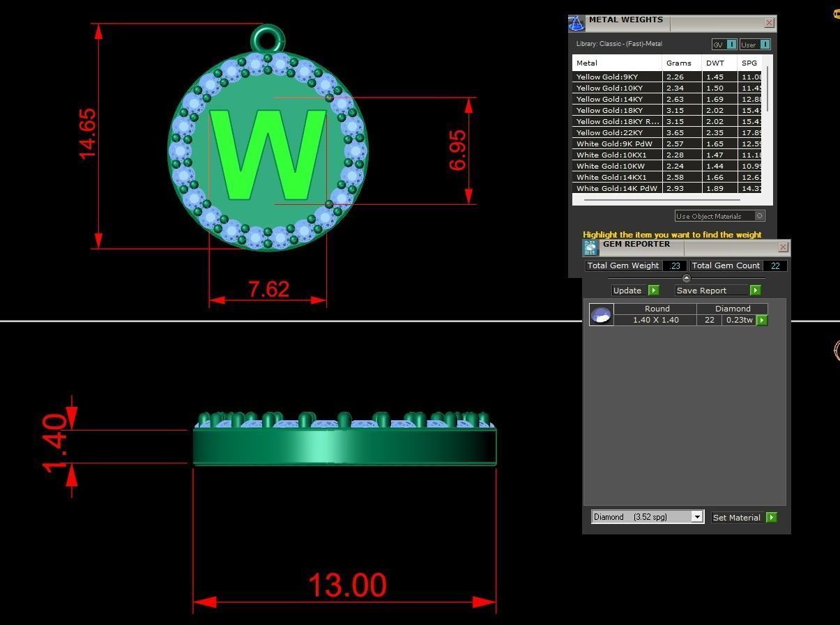This screenshot has width=840, height=625.
Task: Click the 0.23tw weight cell
Action: pyautogui.click(x=739, y=320)
